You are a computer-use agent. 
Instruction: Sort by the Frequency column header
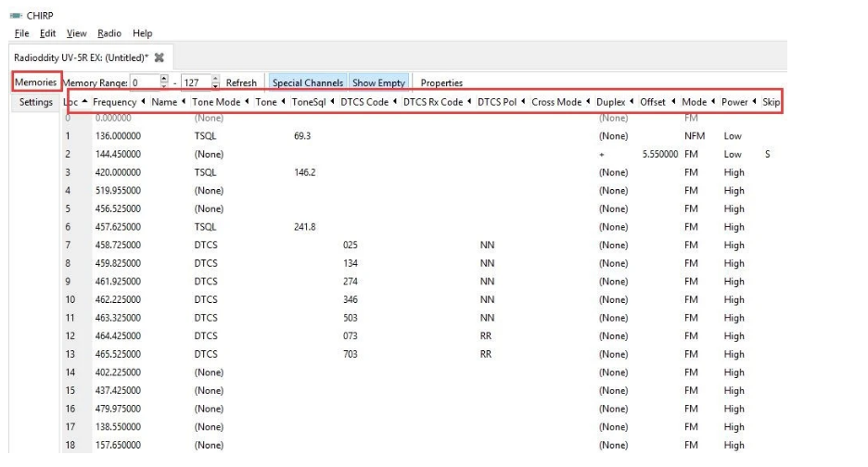tap(114, 102)
